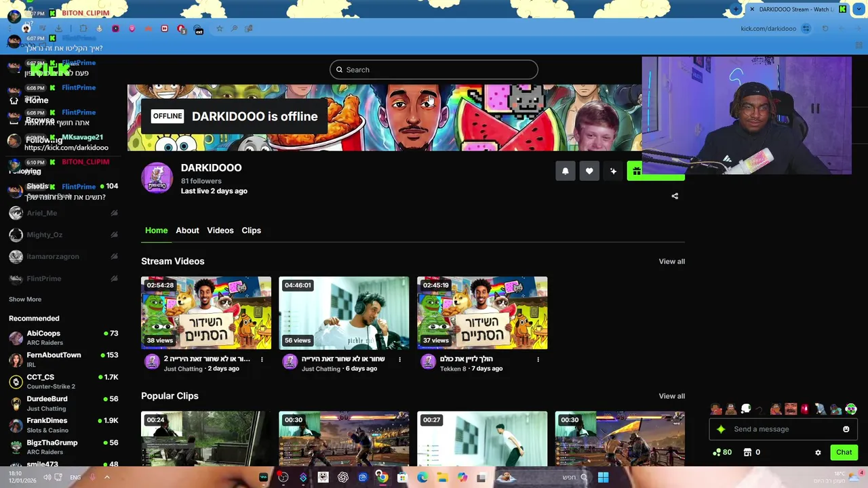Play the 00:24 popular clip
Screen dimensions: 868x488
(x=206, y=439)
